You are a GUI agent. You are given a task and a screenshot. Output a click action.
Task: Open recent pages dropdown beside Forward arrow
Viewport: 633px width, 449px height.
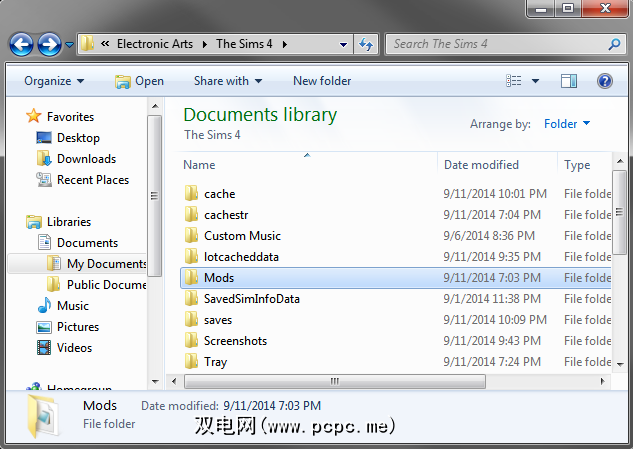(x=69, y=44)
